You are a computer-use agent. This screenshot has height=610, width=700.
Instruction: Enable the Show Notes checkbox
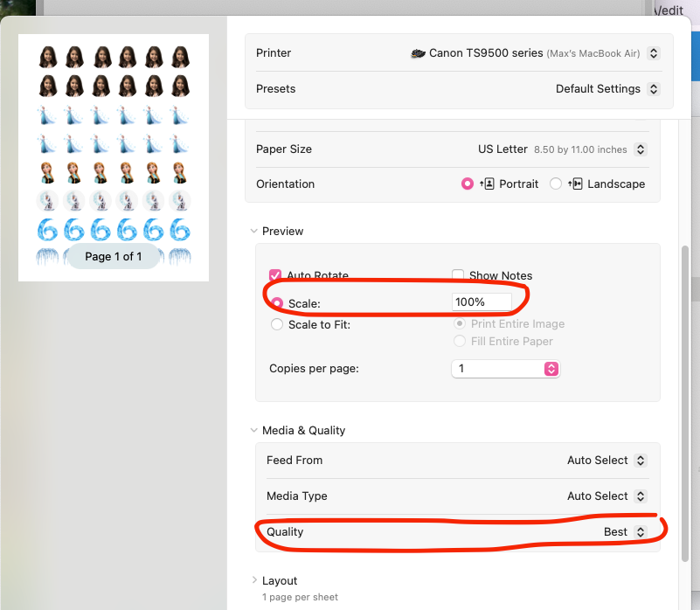pos(458,275)
